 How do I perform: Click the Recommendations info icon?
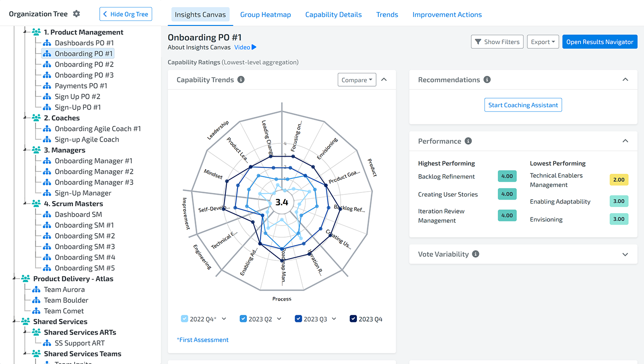tap(487, 80)
